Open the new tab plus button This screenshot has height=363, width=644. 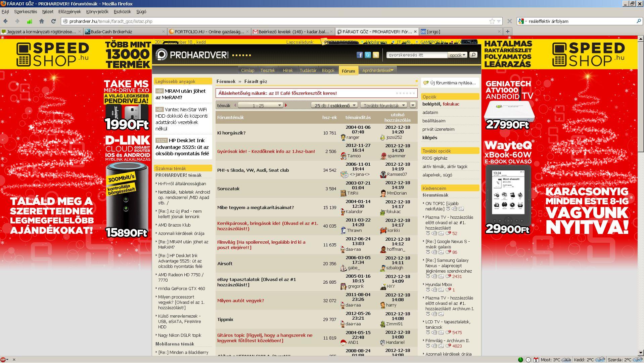pyautogui.click(x=507, y=32)
